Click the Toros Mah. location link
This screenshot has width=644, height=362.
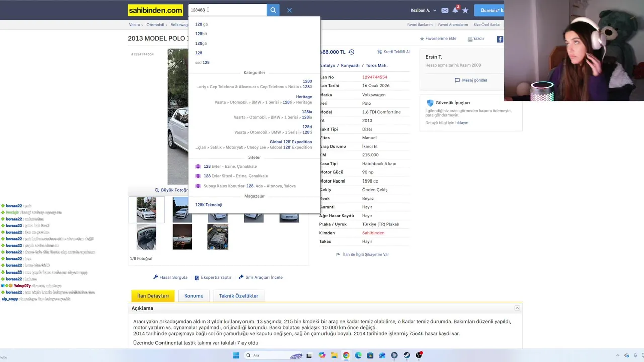click(376, 65)
